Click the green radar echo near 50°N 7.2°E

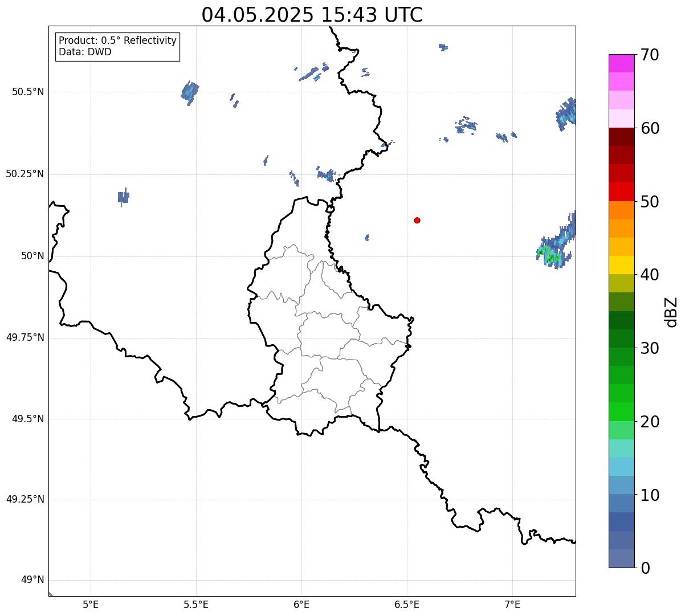[x=550, y=255]
